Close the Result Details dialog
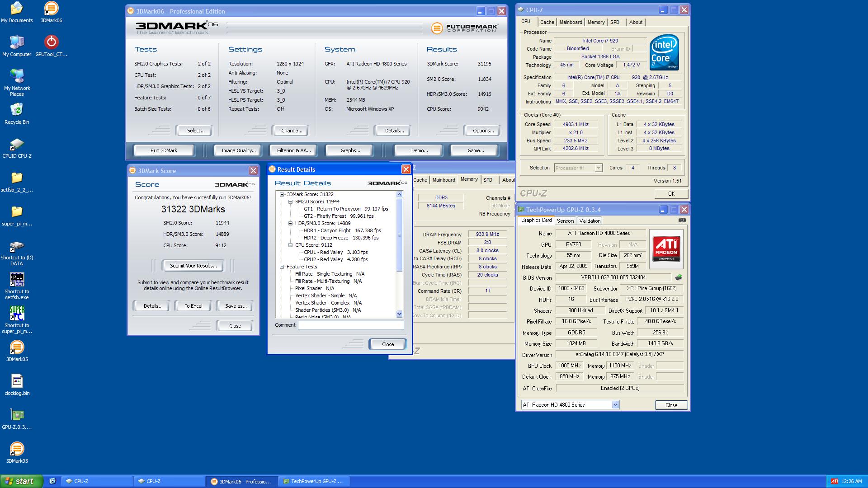This screenshot has width=868, height=488. pos(406,169)
